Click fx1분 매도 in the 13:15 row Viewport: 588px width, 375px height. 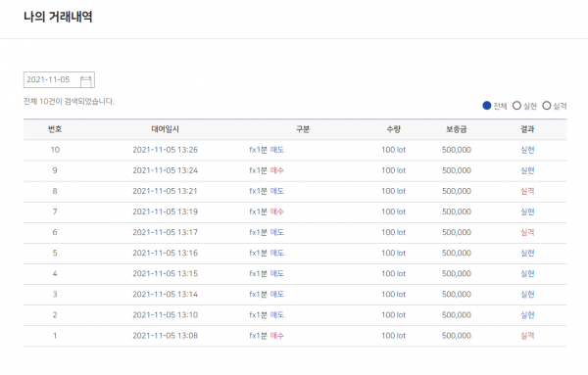coord(267,273)
